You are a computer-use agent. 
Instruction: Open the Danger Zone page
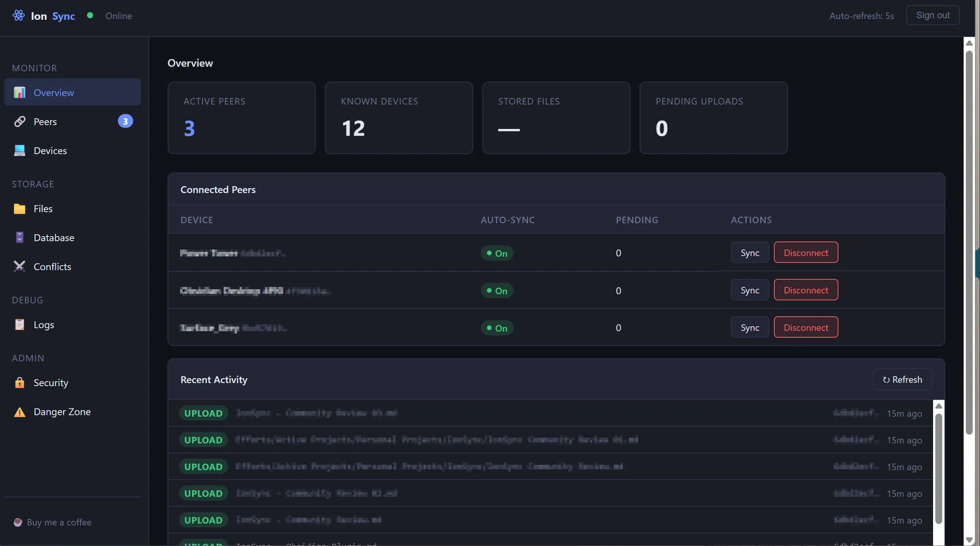point(72,412)
